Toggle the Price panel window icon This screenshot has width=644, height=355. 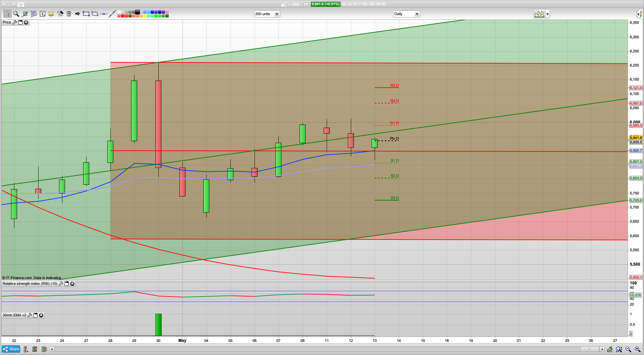(x=20, y=23)
